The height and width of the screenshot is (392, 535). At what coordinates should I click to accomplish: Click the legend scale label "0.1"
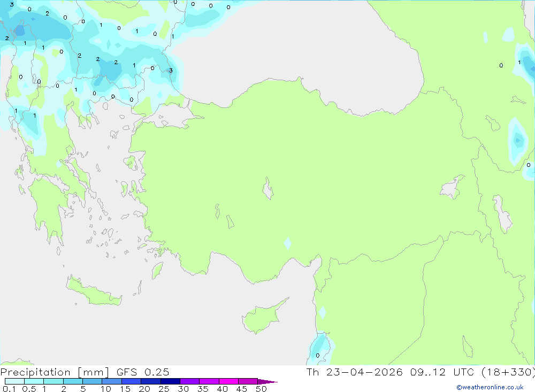(x=9, y=389)
